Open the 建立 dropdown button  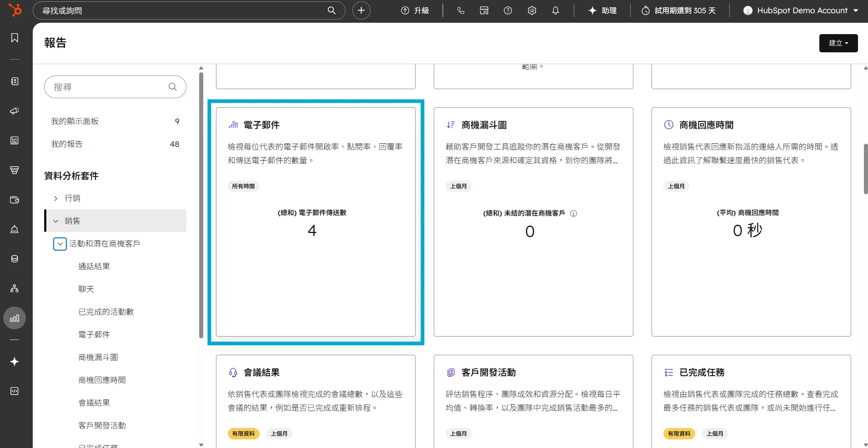coord(838,43)
